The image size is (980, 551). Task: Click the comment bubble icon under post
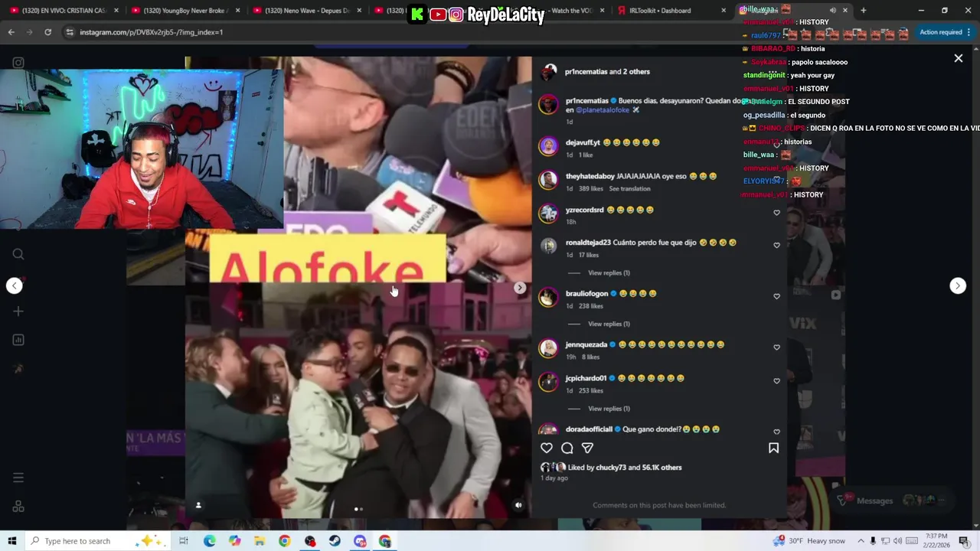coord(567,448)
